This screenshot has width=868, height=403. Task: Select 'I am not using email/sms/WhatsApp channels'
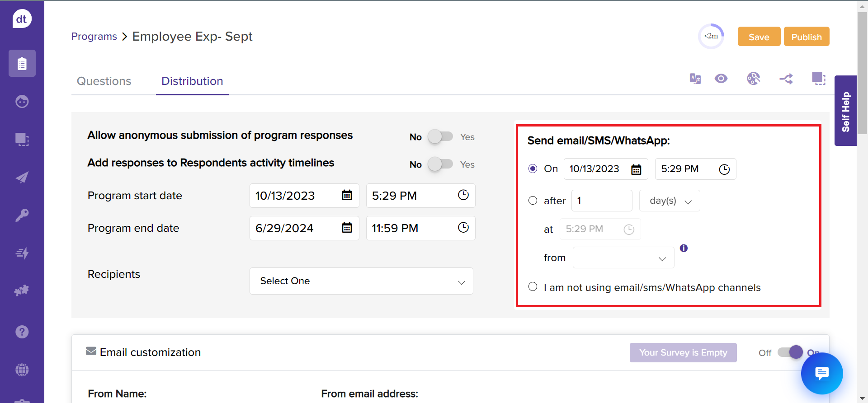[533, 287]
